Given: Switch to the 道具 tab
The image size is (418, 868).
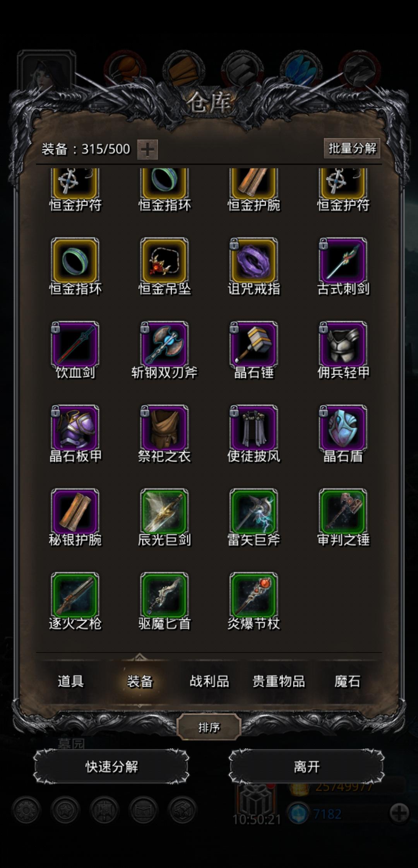Looking at the screenshot, I should [x=70, y=681].
